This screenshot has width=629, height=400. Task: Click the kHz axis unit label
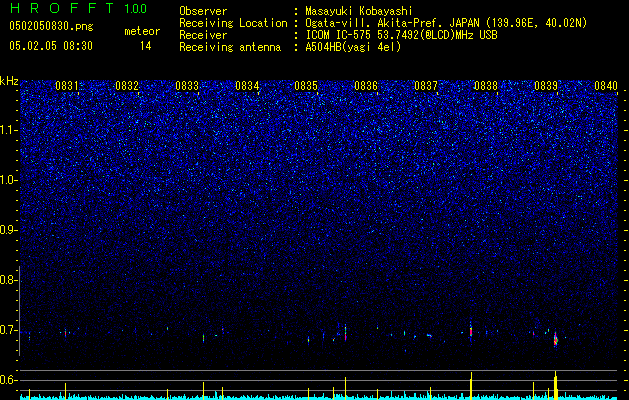coord(9,81)
